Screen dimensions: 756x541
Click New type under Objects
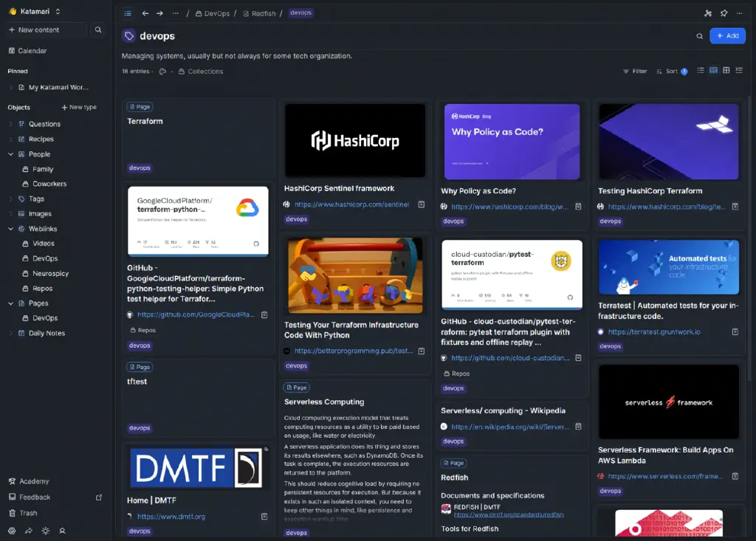pos(79,107)
